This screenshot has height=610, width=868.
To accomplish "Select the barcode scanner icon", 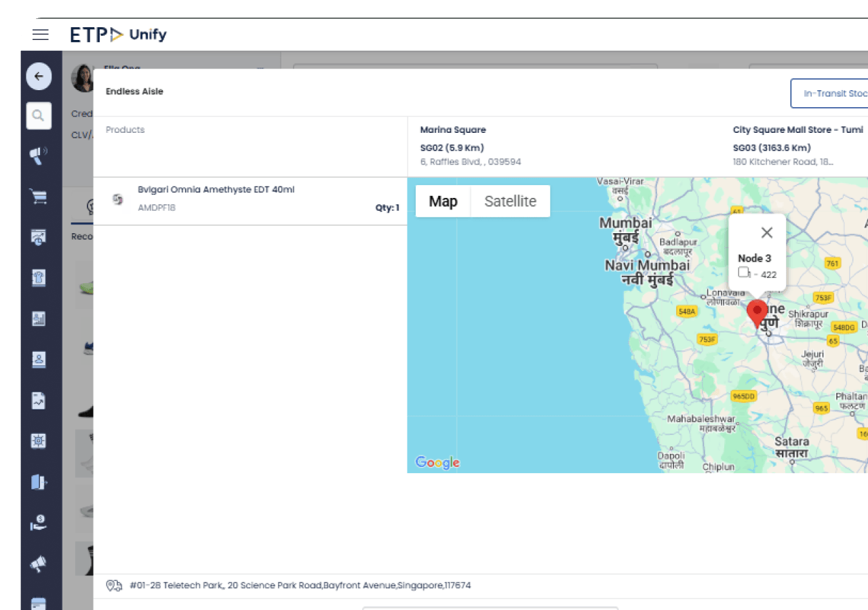I will pyautogui.click(x=39, y=157).
